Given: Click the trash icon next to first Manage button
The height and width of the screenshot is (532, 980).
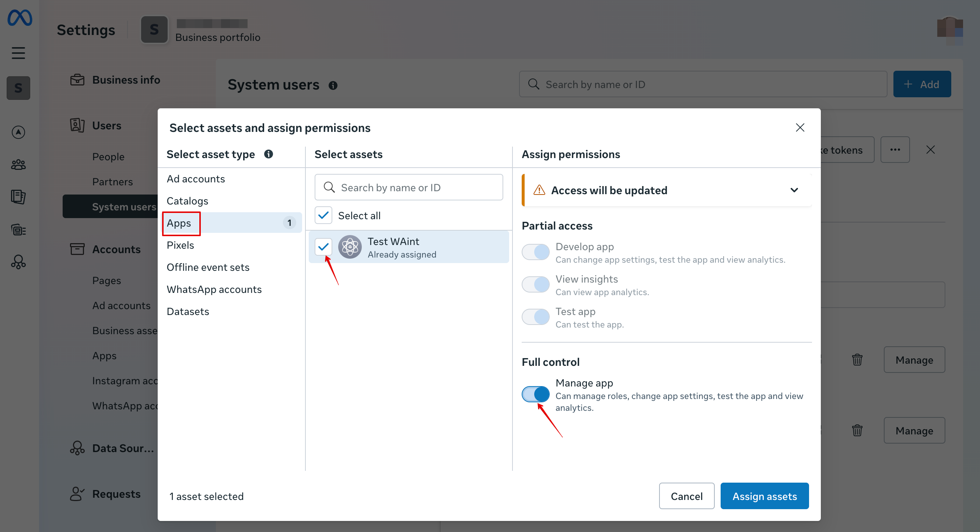Looking at the screenshot, I should pyautogui.click(x=857, y=360).
